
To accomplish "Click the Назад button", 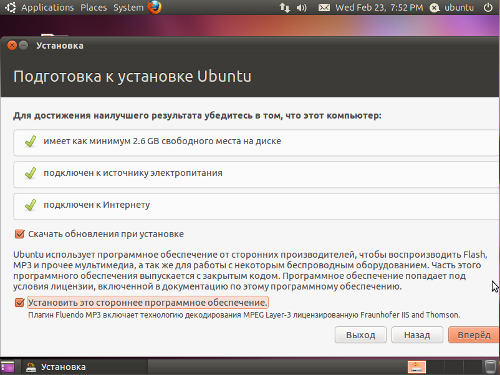I will (417, 335).
